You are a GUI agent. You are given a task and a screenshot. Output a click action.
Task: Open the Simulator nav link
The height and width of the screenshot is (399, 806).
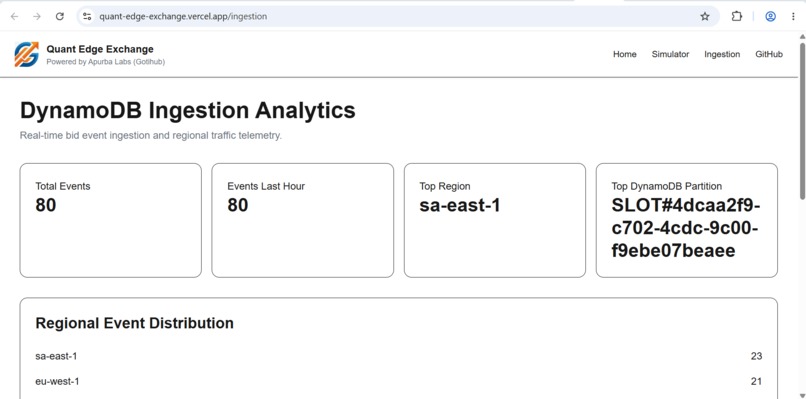point(670,55)
